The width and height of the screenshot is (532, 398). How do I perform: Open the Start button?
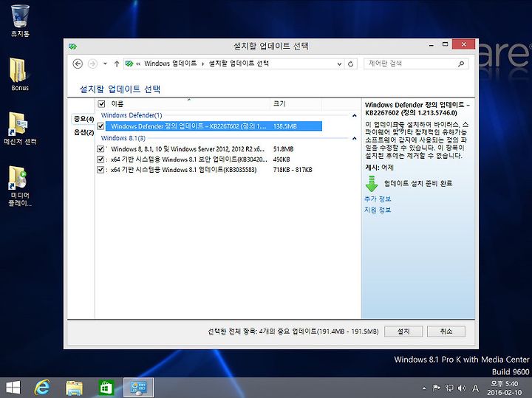pyautogui.click(x=13, y=388)
